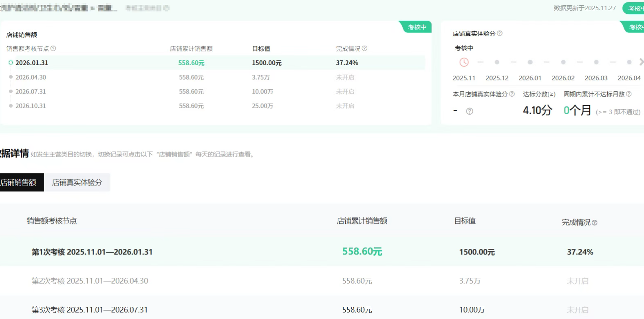Click help icon beside bottom table 完成情况 header

(594, 223)
